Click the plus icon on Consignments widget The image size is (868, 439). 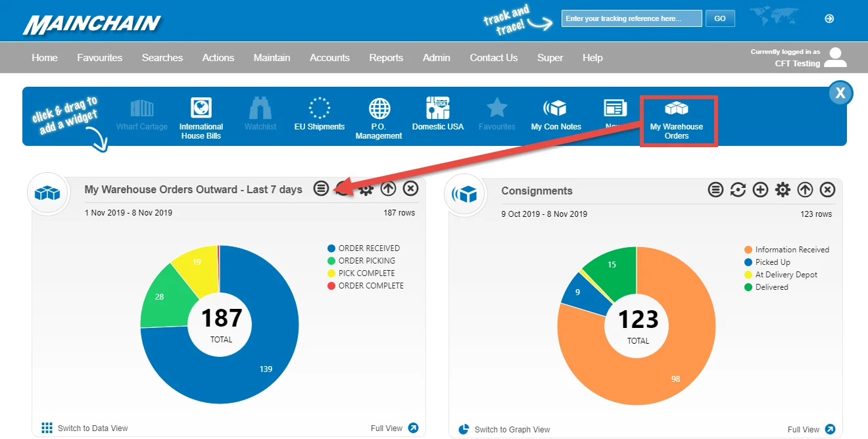(x=760, y=190)
